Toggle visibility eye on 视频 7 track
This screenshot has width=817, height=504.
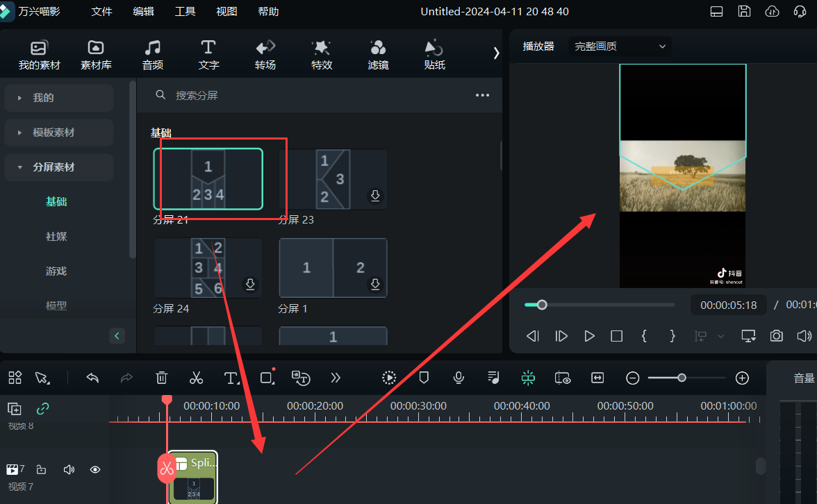tap(95, 470)
